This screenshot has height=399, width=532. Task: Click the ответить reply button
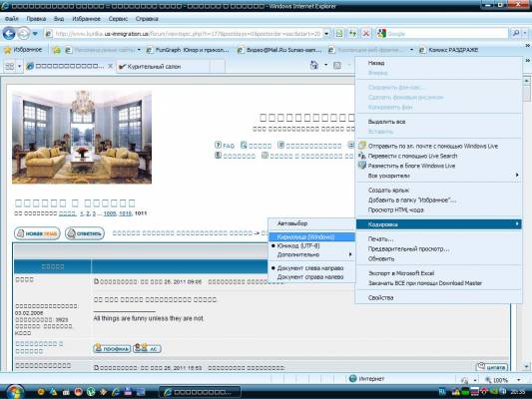[85, 233]
